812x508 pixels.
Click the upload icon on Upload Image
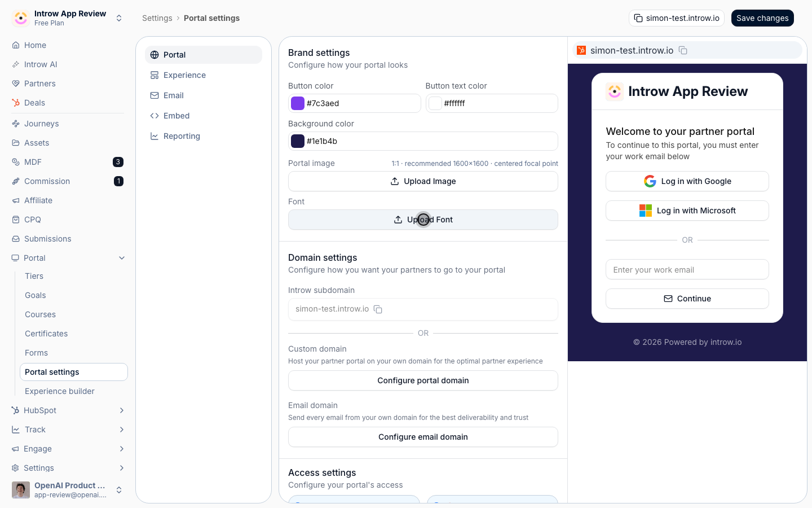395,181
